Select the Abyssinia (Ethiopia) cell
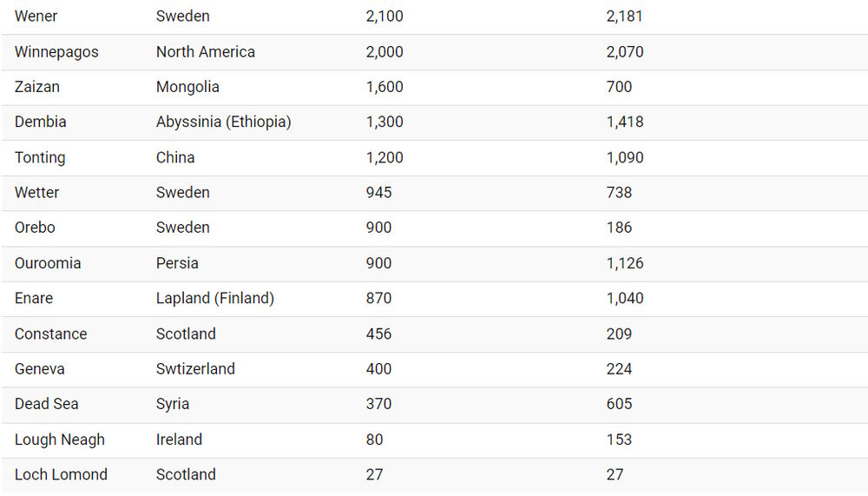Viewport: 868px width, 496px height. click(224, 122)
